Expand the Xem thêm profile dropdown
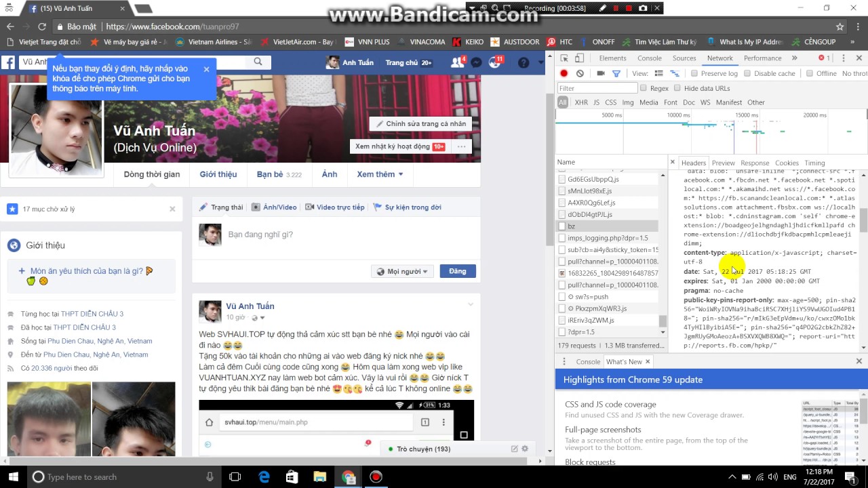Viewport: 868px width, 488px height. tap(380, 174)
